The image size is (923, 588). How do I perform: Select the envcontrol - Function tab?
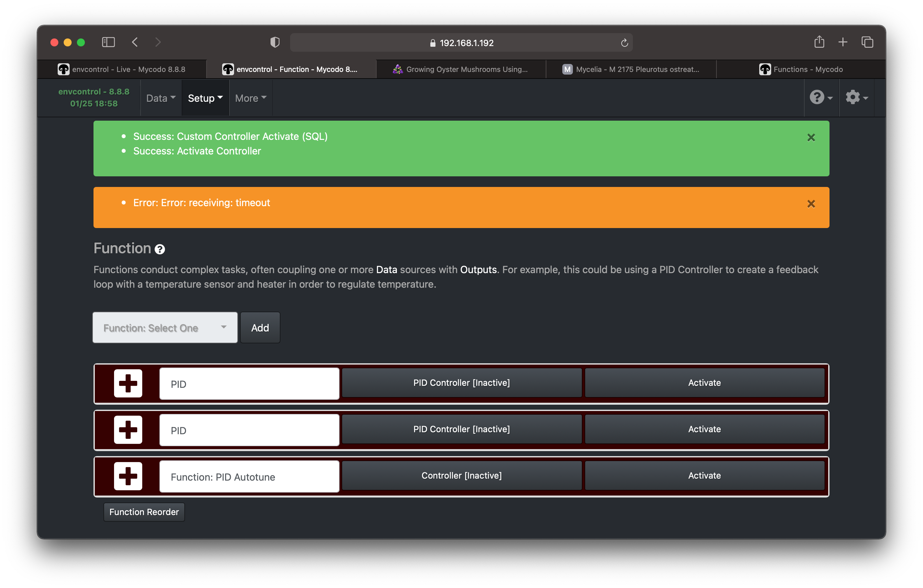(291, 69)
